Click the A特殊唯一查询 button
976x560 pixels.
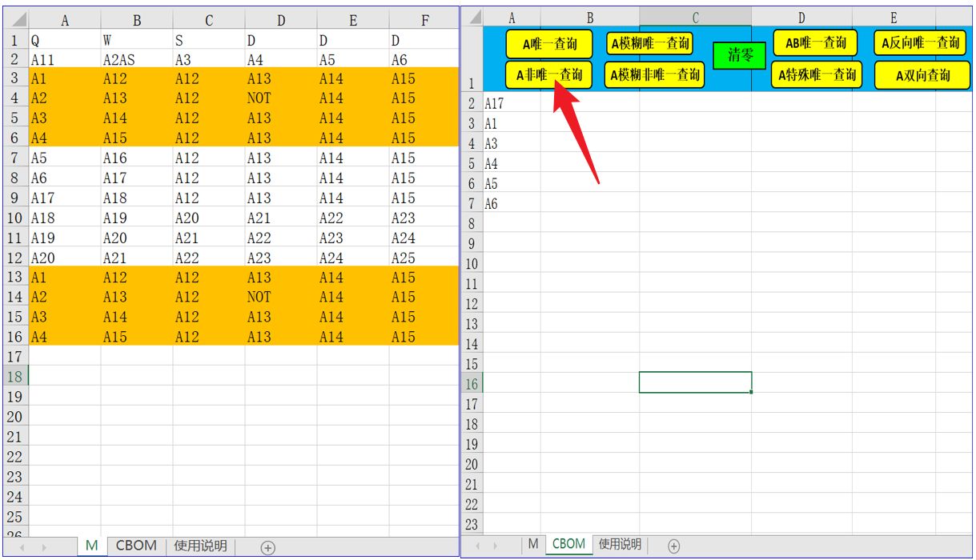(x=817, y=75)
